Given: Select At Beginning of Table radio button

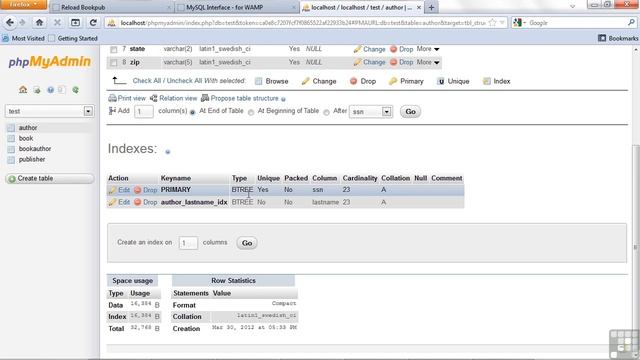Looking at the screenshot, I should (251, 112).
